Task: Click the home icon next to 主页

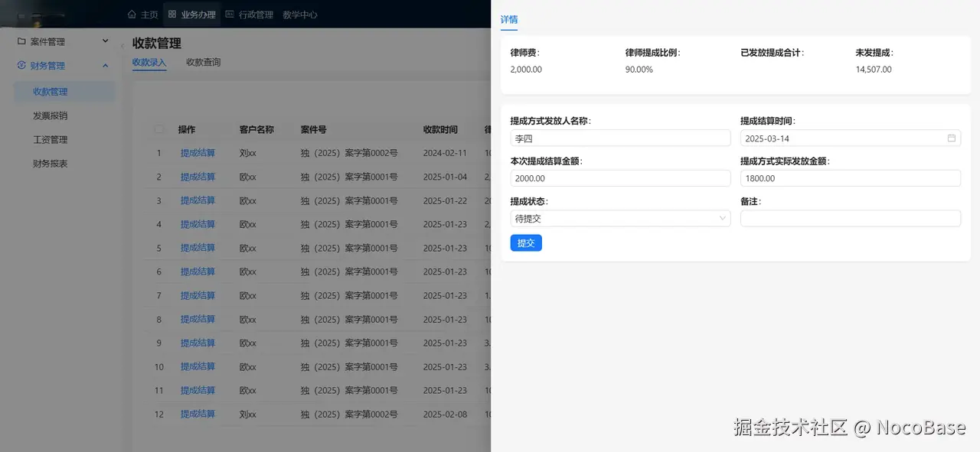Action: (132, 15)
